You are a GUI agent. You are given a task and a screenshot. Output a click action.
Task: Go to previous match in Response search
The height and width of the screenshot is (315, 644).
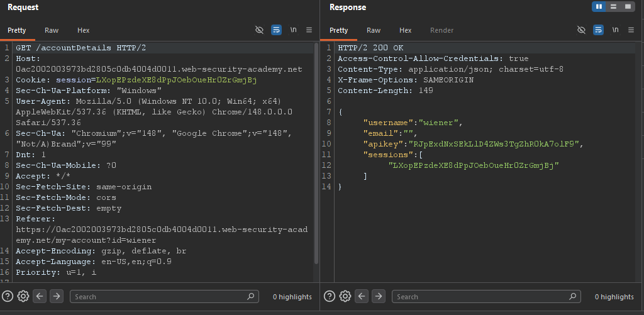coord(362,296)
